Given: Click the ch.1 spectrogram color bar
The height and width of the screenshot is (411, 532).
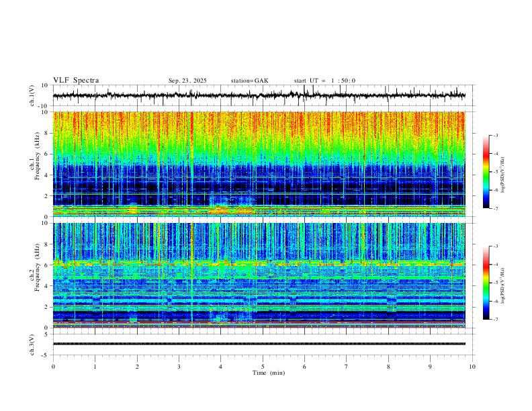Looking at the screenshot, I should [486, 172].
